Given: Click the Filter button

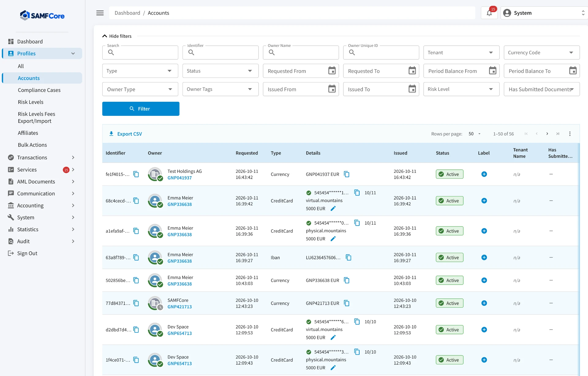Looking at the screenshot, I should 141,109.
